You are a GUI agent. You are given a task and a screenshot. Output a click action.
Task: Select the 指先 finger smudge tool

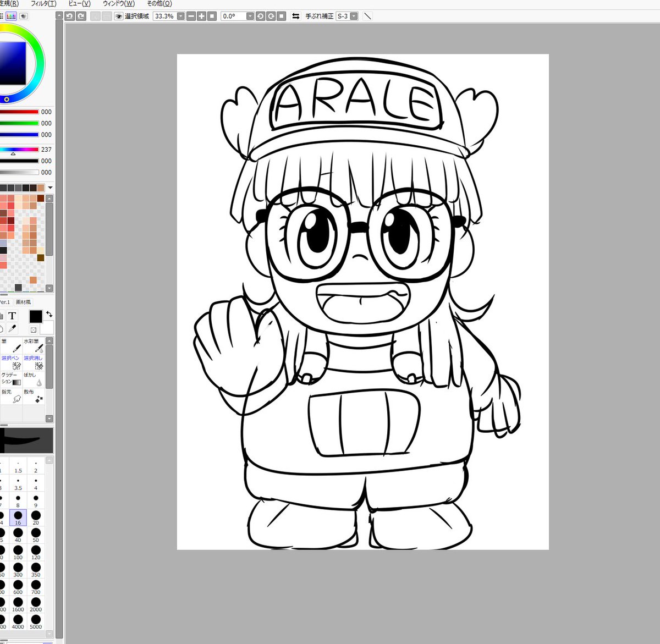click(10, 396)
